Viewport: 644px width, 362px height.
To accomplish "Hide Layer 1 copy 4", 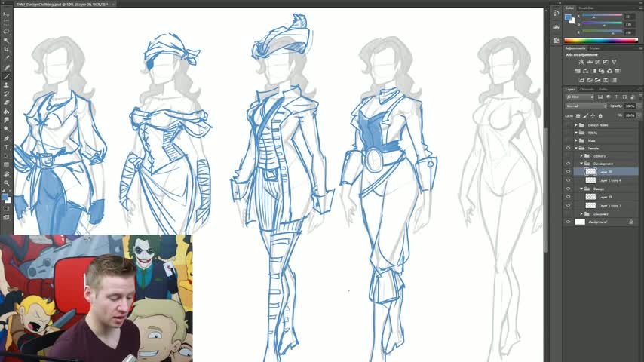I will tap(569, 180).
